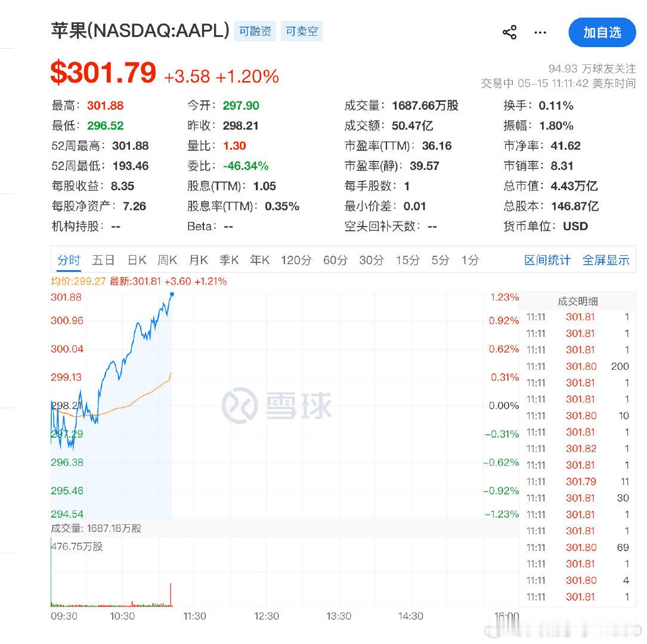Click the trade row with volume 30
This screenshot has width=647, height=644.
(577, 498)
